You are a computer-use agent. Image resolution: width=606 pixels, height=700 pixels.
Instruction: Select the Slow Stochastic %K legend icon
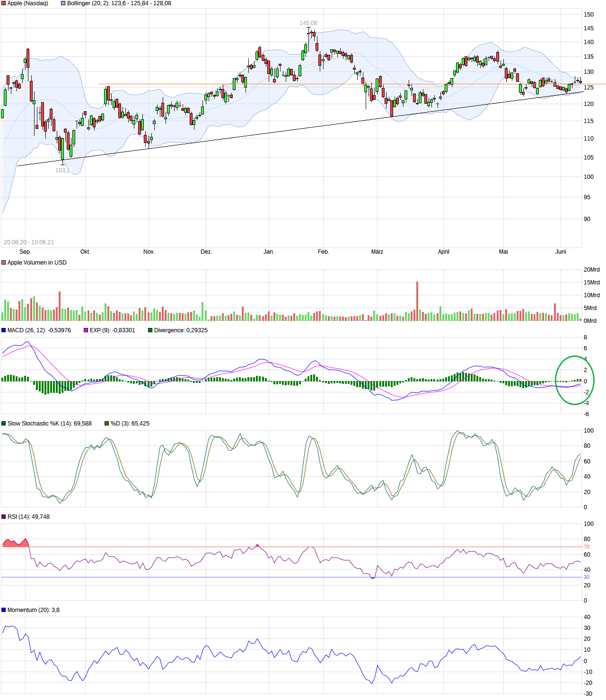click(x=3, y=424)
